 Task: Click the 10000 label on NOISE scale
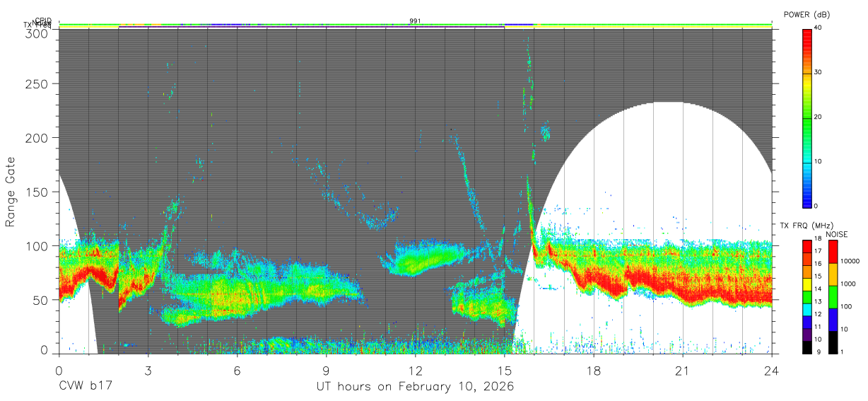click(850, 262)
